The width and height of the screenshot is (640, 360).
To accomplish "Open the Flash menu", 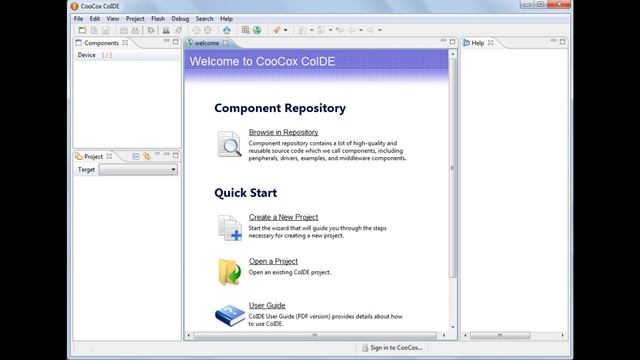I will 158,19.
